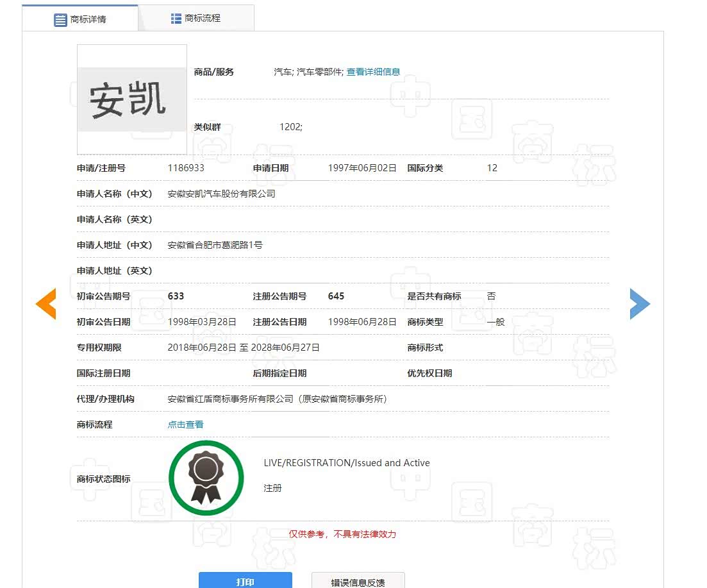Switch to the 商标详情 tab
707x588 pixels.
(x=81, y=19)
